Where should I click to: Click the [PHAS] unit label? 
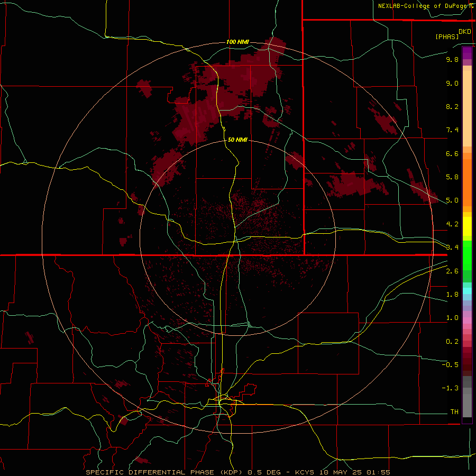(x=447, y=36)
